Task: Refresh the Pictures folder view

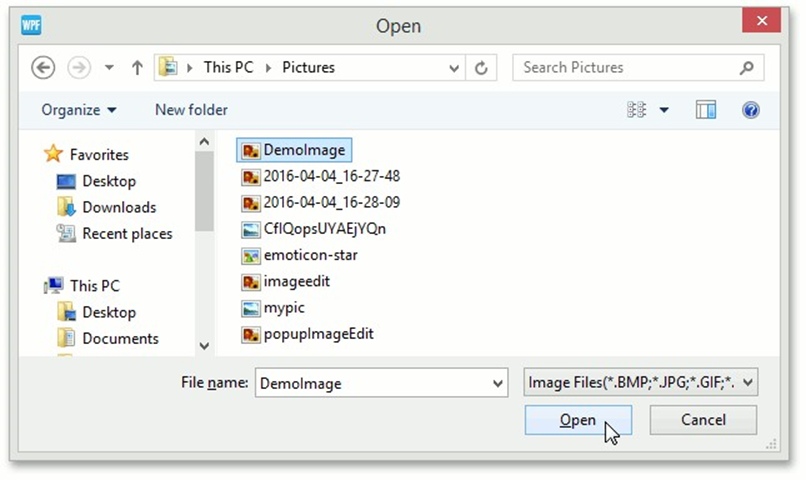Action: tap(481, 68)
